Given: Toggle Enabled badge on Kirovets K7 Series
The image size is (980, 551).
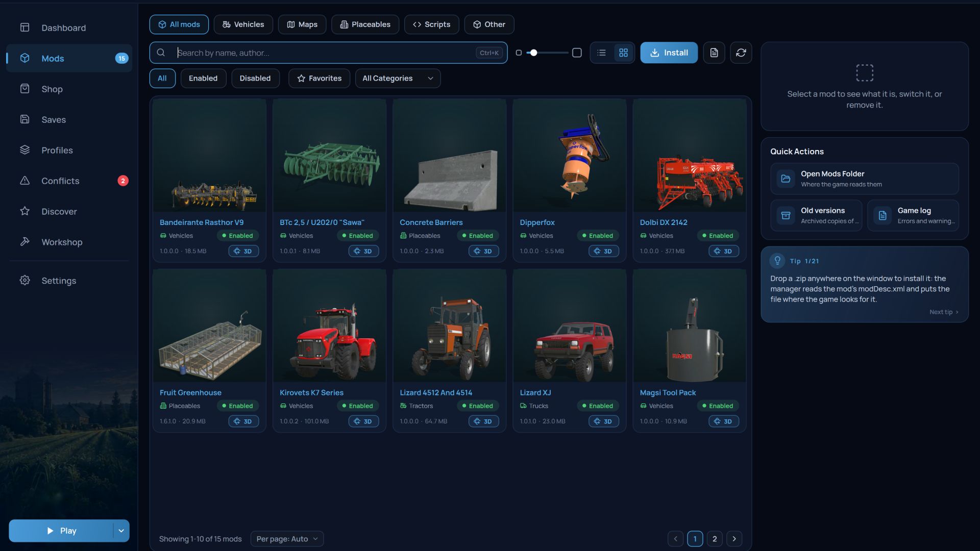Looking at the screenshot, I should 358,406.
